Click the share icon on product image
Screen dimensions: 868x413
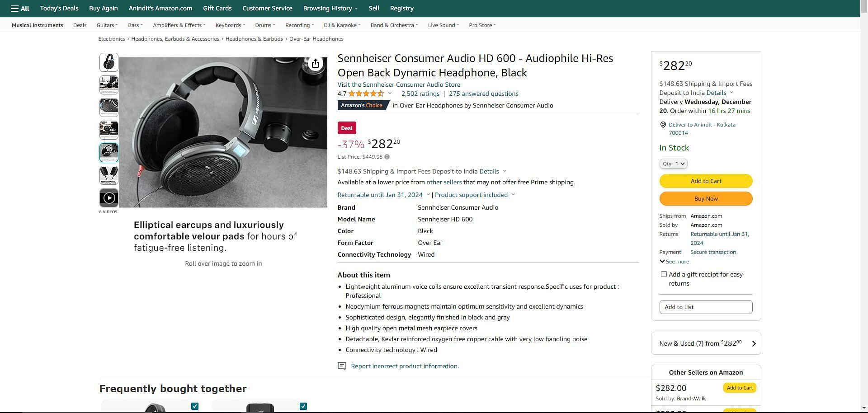(316, 64)
